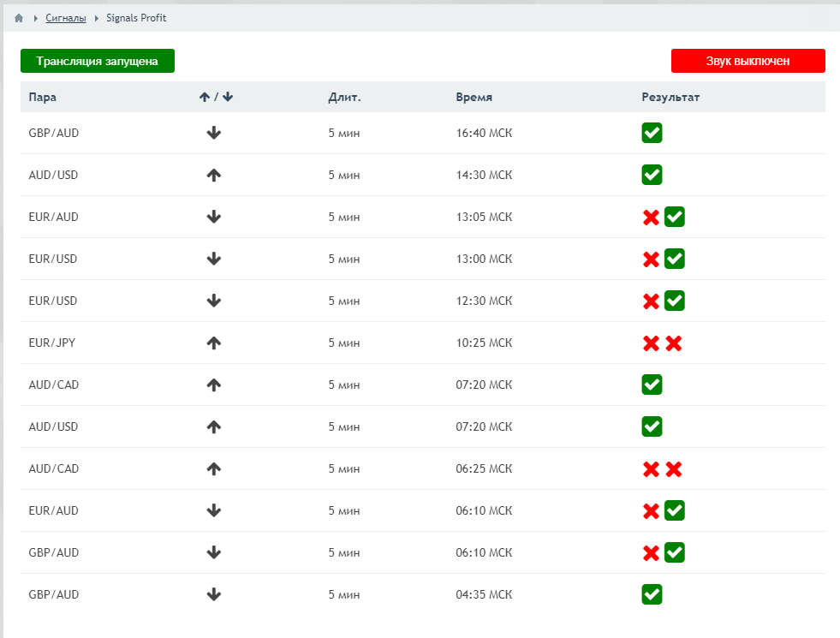Click the green check result for AUD/USD 14:30
Image resolution: width=840 pixels, height=638 pixels.
(x=652, y=175)
